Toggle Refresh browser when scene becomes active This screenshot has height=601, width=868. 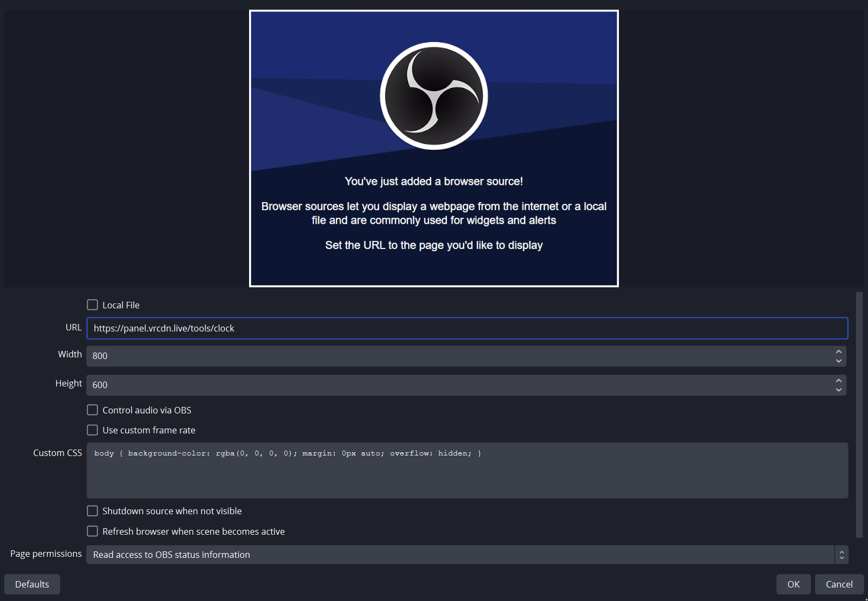[x=93, y=531]
